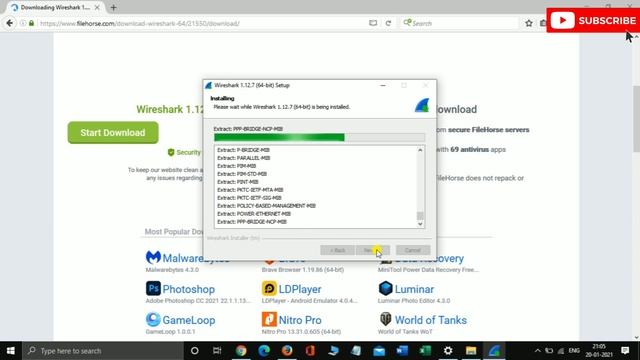Open the World of Tanks link
This screenshot has height=360, width=640.
(431, 320)
